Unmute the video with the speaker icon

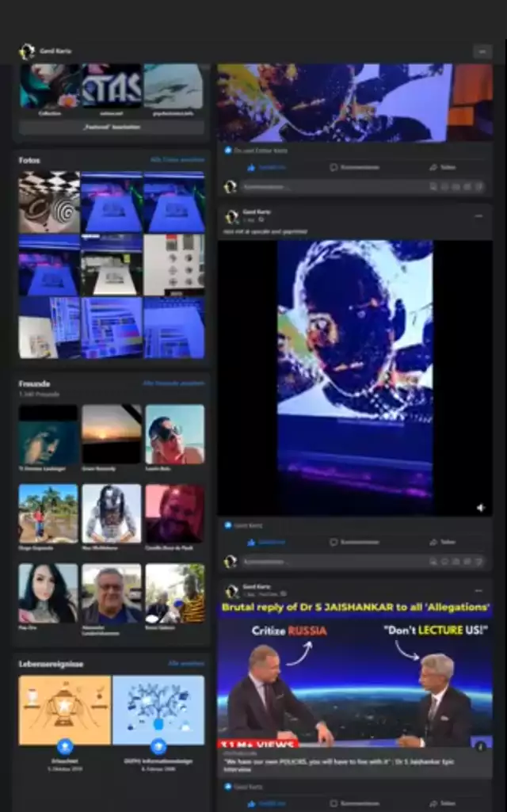pos(481,508)
